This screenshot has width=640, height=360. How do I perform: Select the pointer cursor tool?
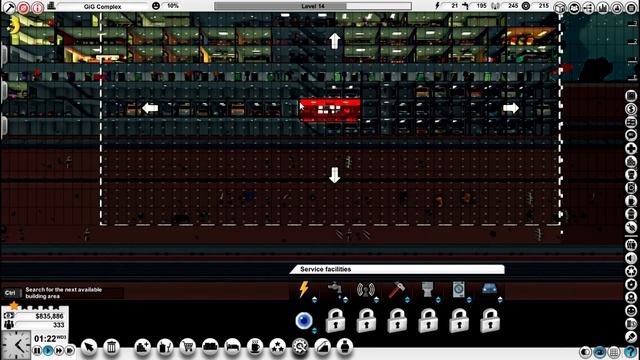(x=89, y=347)
